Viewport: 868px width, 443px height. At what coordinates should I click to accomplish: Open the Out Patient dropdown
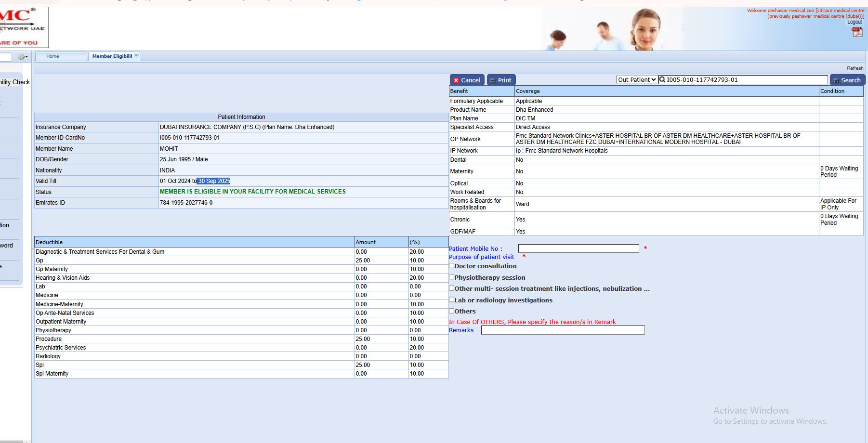636,80
